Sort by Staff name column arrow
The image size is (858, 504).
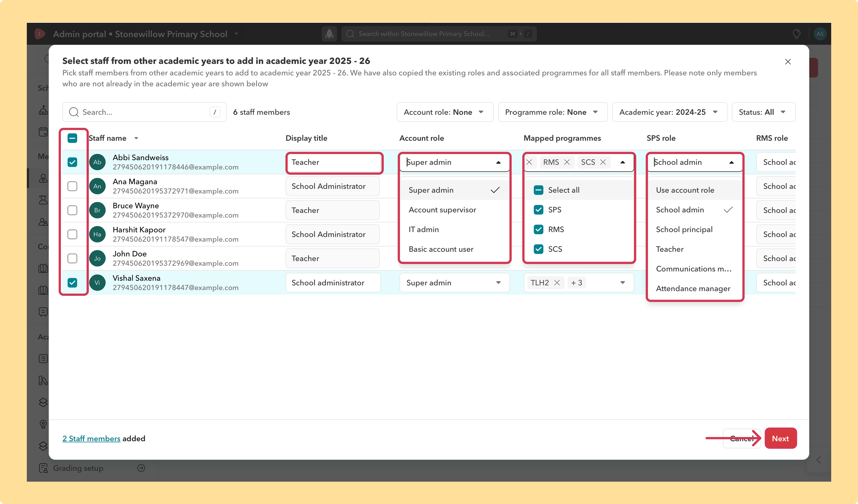pos(136,138)
